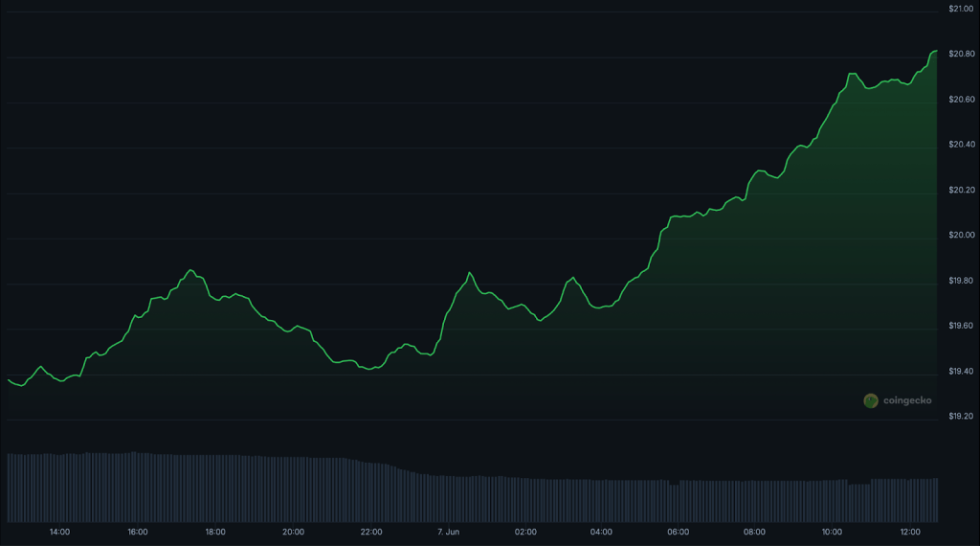
Task: Click the 12:00 time axis label
Action: click(910, 532)
